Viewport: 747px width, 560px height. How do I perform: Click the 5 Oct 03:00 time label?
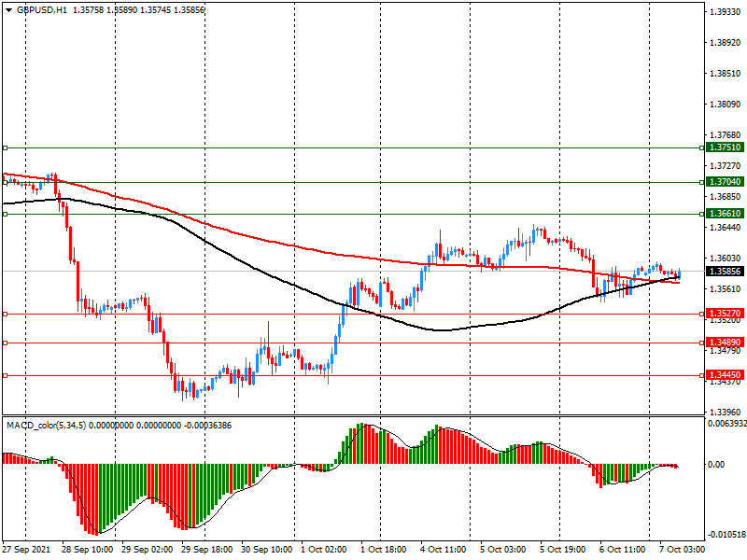coord(503,549)
